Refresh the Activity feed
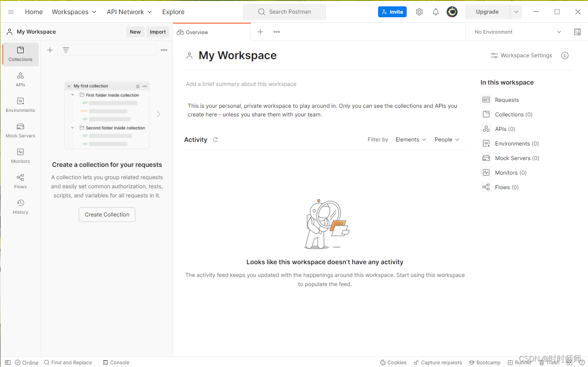Screen dimensions: 588x367 [x=215, y=140]
